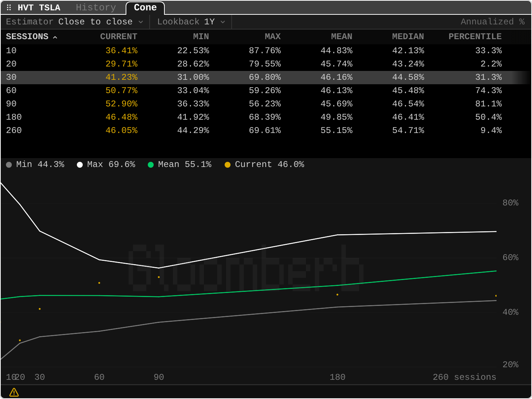
Task: Click the Annualized % label
Action: [493, 22]
